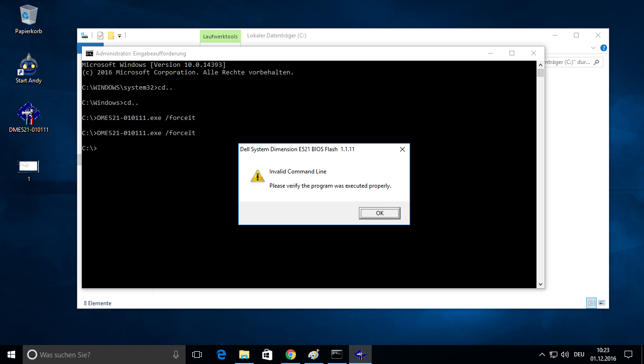This screenshot has width=644, height=364.
Task: Select the DME521-010111 desktop icon
Action: pos(28,117)
